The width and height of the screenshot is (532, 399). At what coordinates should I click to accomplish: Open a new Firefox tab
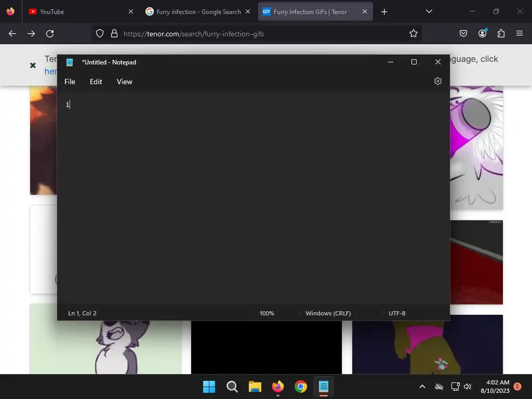384,12
